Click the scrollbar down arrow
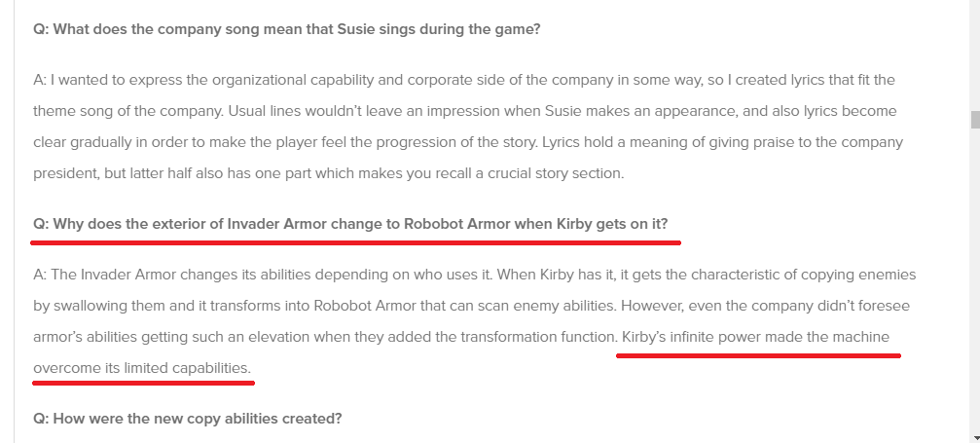 click(x=975, y=437)
